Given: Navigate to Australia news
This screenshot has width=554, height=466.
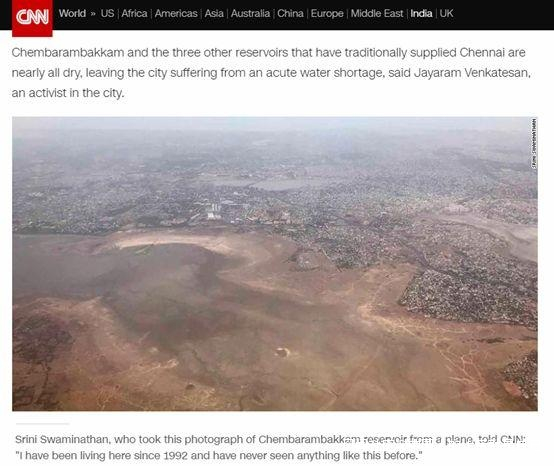Looking at the screenshot, I should point(251,13).
